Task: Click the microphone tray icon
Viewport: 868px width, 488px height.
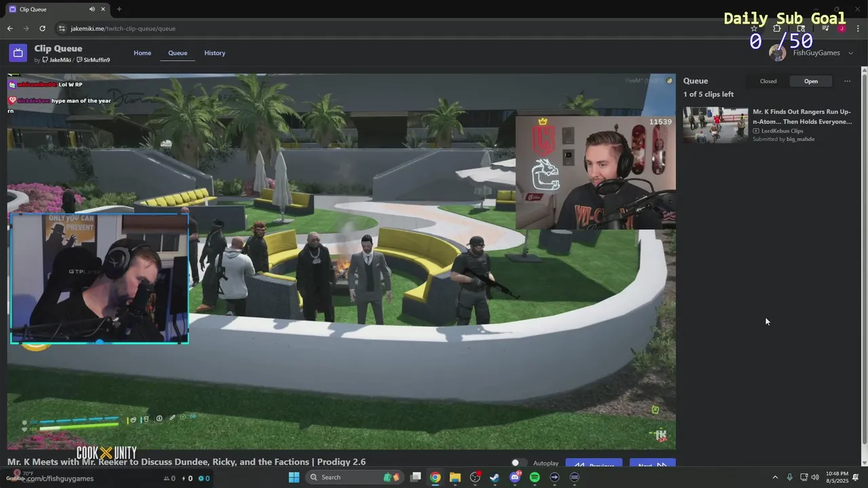Action: coord(789,477)
